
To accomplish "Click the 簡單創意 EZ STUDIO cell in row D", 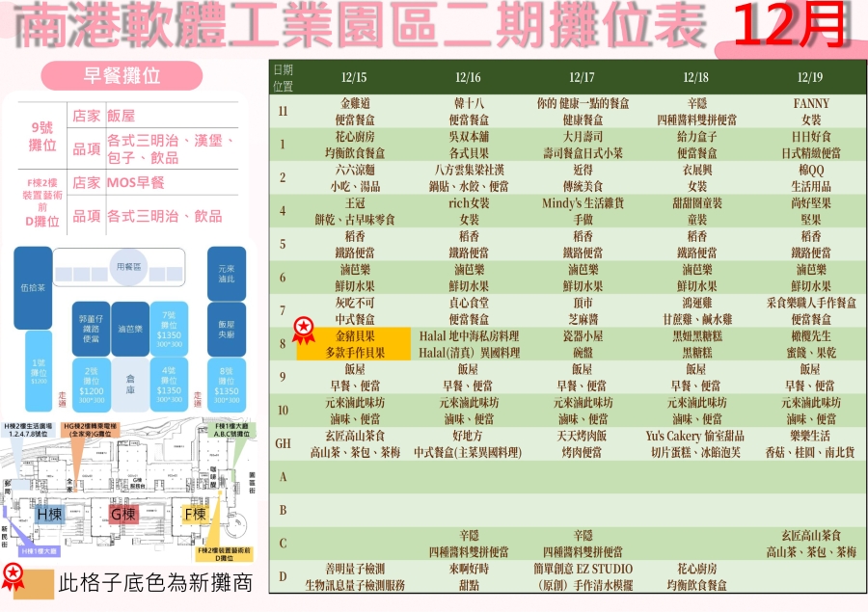I will coord(582,576).
